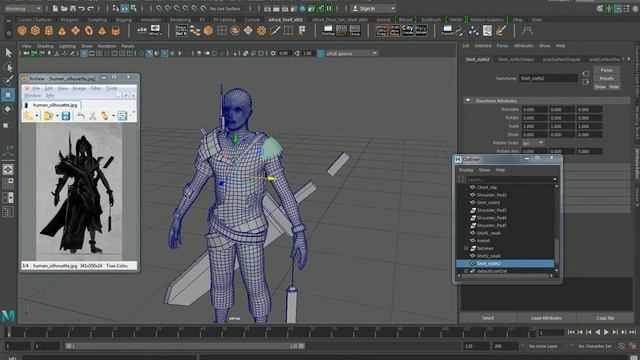Click the Paint Selection tool in toolbox

(x=8, y=80)
